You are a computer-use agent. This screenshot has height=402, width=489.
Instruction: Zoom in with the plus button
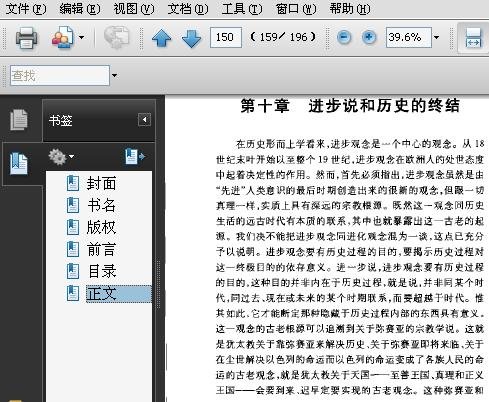click(369, 37)
